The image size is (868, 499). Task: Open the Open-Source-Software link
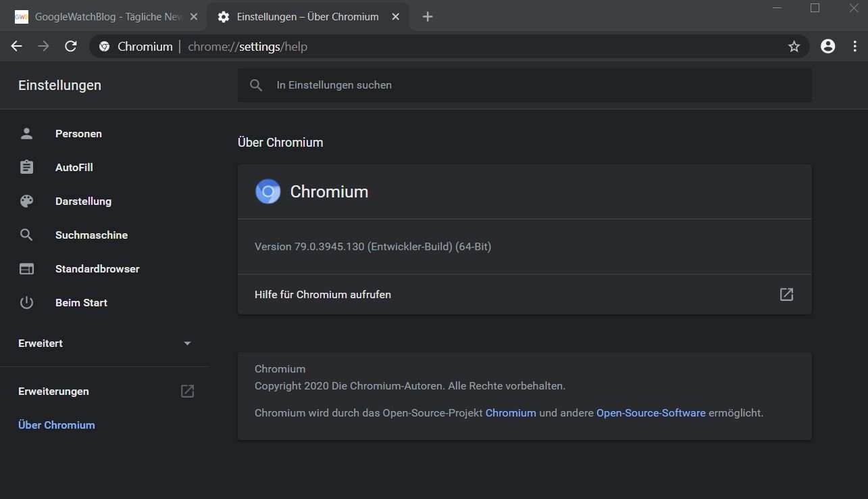(650, 412)
